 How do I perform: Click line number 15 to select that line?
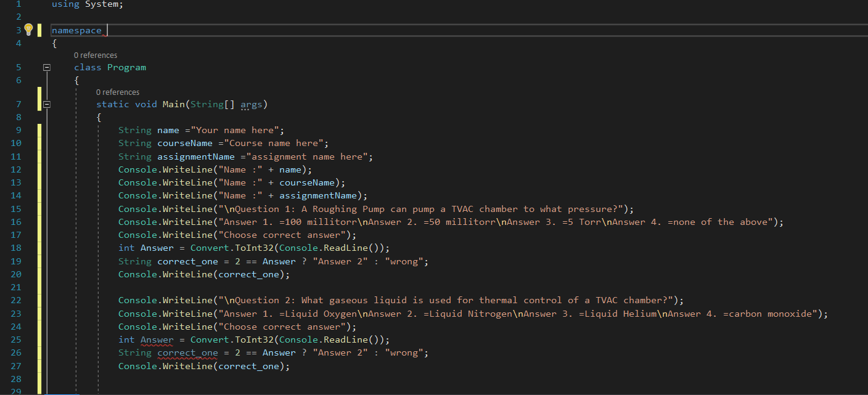(18, 208)
